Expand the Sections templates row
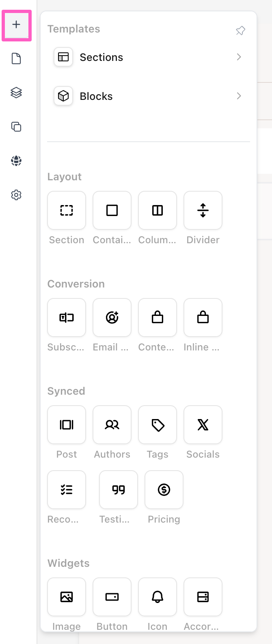 [149, 57]
